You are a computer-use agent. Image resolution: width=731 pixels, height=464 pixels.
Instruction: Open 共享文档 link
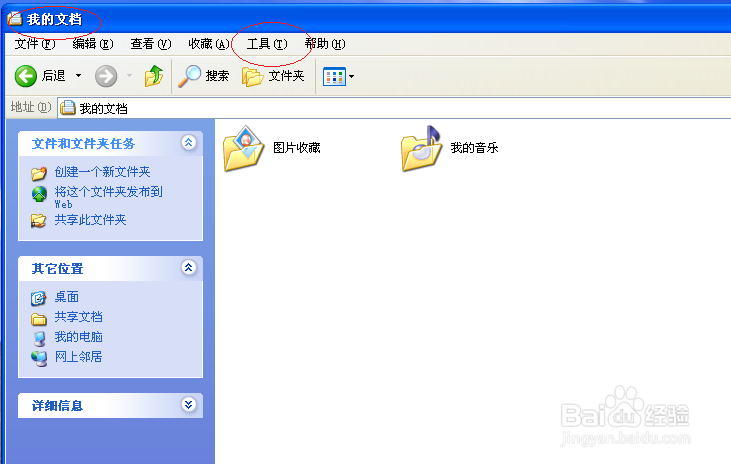(78, 317)
